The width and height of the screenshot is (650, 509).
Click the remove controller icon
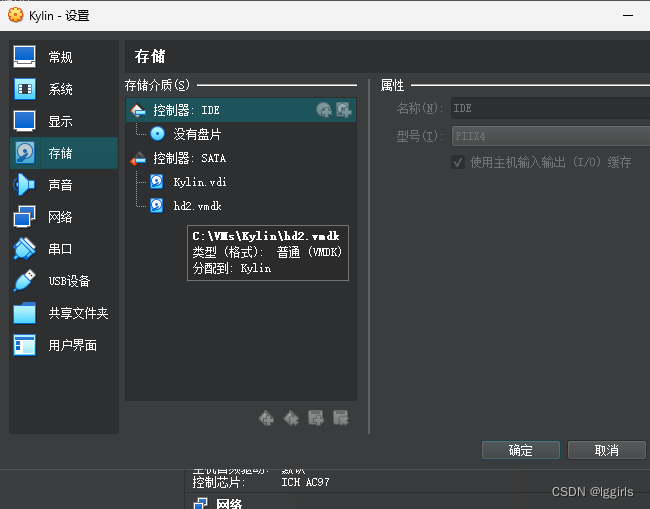(x=291, y=418)
